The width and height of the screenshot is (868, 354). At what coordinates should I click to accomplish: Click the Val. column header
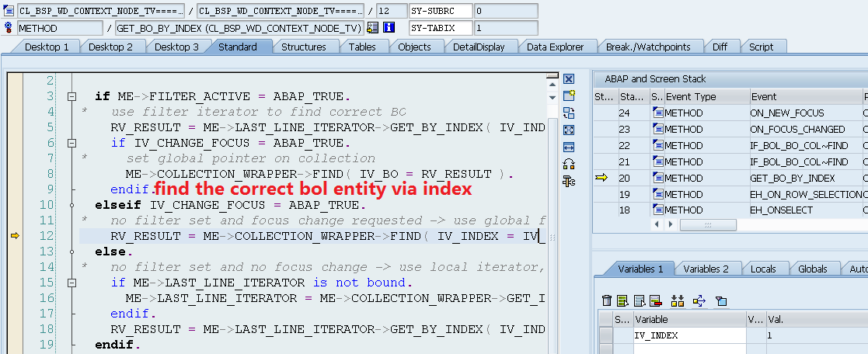tap(817, 319)
